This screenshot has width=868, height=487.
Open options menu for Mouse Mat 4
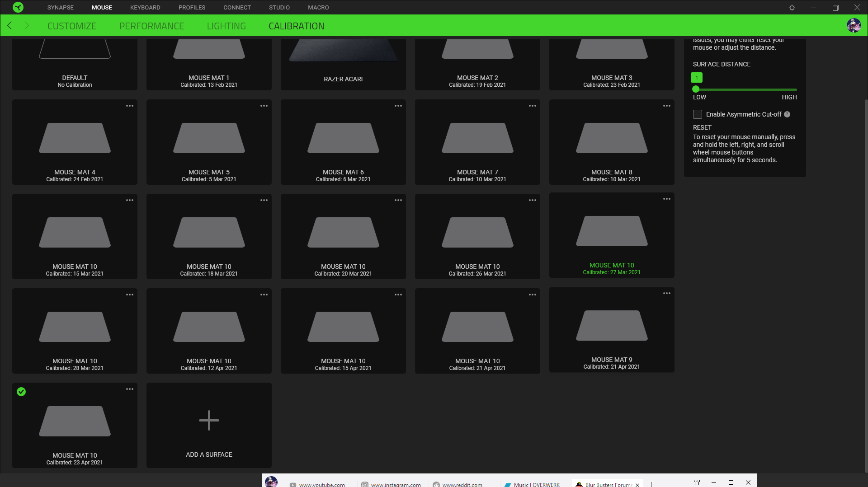[x=130, y=106]
